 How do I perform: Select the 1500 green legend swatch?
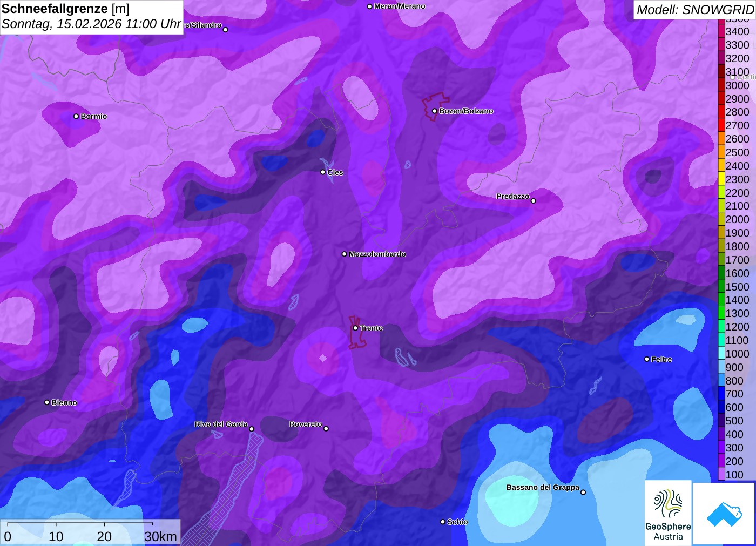pyautogui.click(x=721, y=286)
